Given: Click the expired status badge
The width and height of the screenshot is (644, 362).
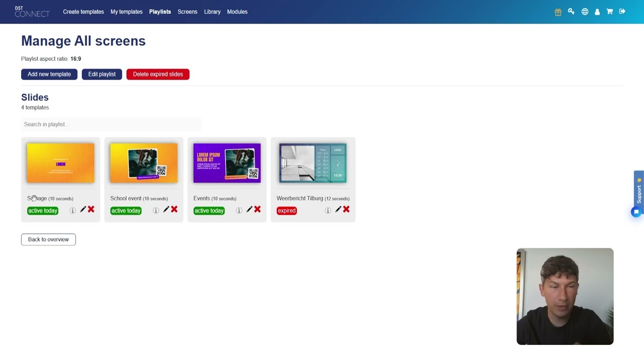Looking at the screenshot, I should tap(287, 211).
